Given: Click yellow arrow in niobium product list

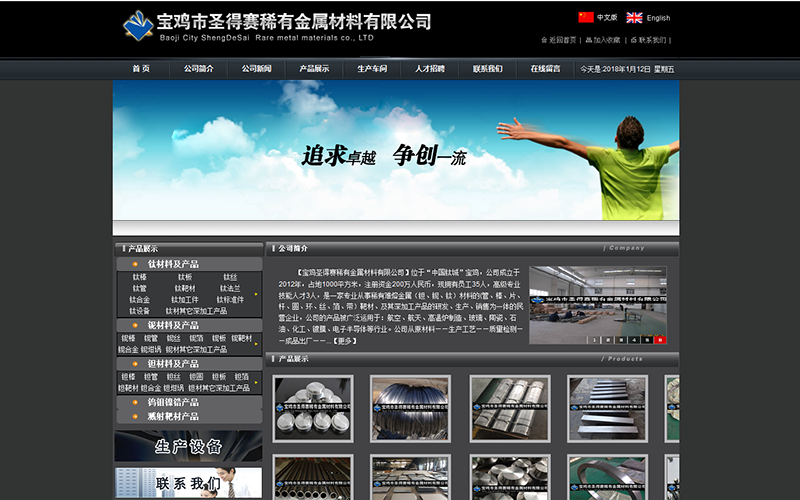Looking at the screenshot, I should pyautogui.click(x=256, y=344).
